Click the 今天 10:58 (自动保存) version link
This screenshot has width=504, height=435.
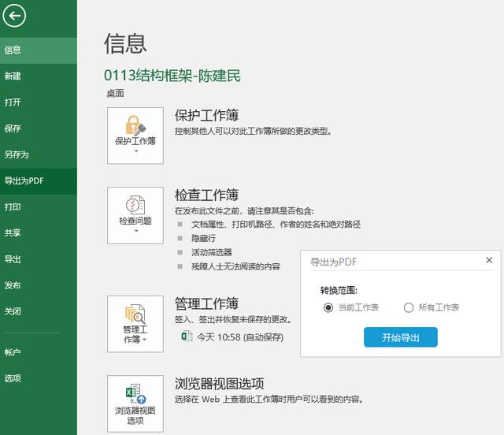[240, 337]
